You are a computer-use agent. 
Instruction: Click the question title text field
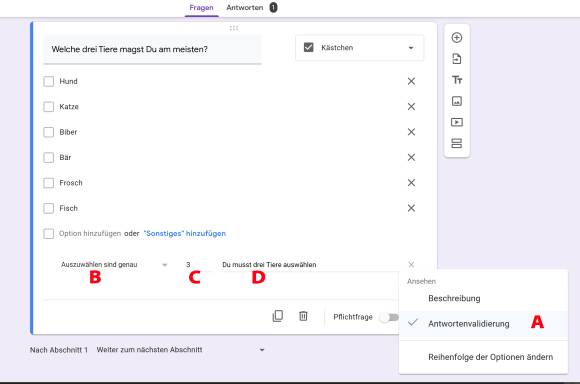pyautogui.click(x=152, y=50)
